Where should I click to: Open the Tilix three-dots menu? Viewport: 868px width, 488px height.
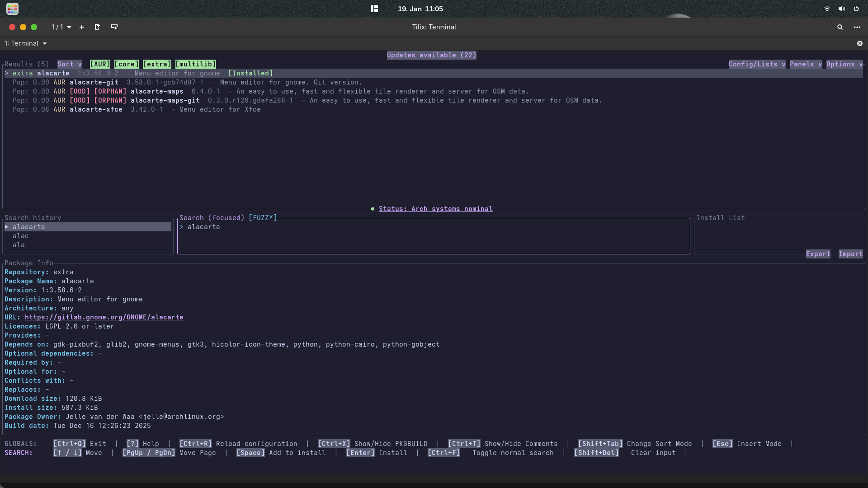[x=857, y=27]
